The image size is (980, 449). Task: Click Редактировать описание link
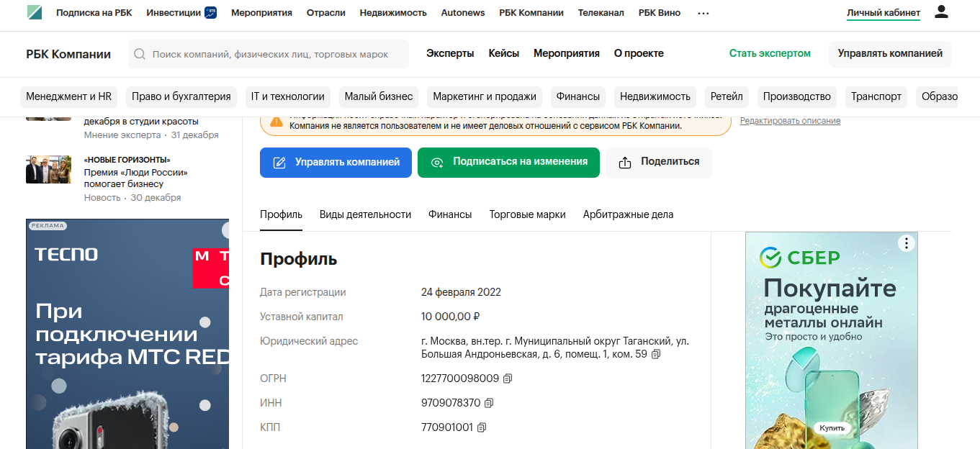tap(790, 121)
